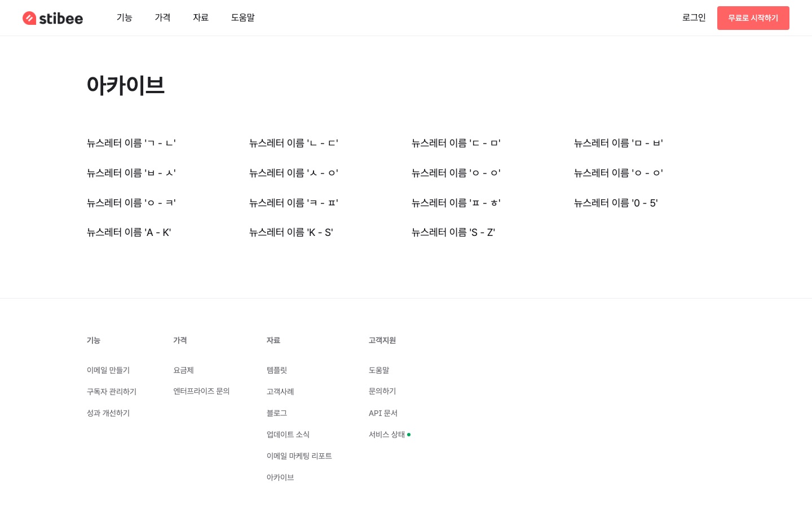Open the 엔터프라이즈 문의 footer link
This screenshot has width=812, height=508.
(201, 391)
